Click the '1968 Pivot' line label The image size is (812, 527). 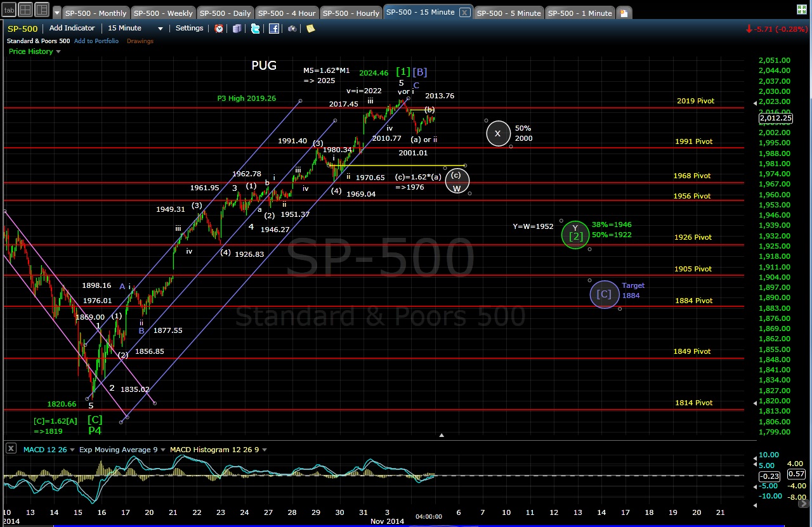tap(692, 176)
